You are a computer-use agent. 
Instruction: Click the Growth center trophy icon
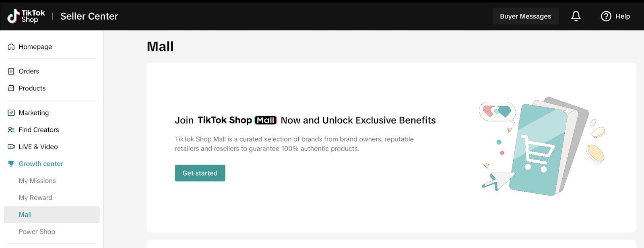point(12,163)
